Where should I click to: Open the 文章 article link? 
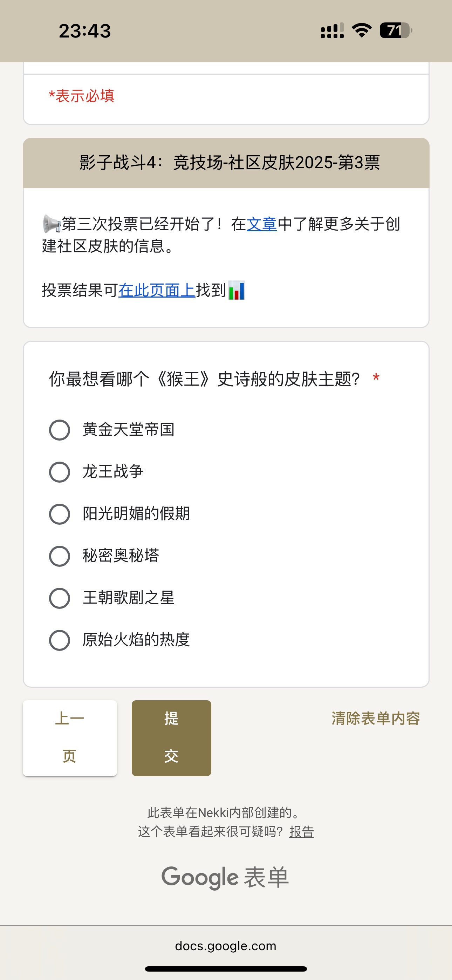pos(262,224)
